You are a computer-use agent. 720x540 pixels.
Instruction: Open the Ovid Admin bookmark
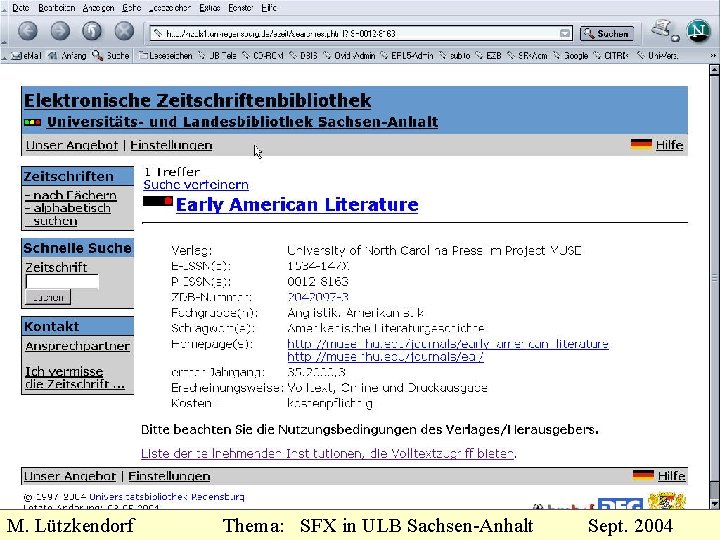pyautogui.click(x=349, y=56)
